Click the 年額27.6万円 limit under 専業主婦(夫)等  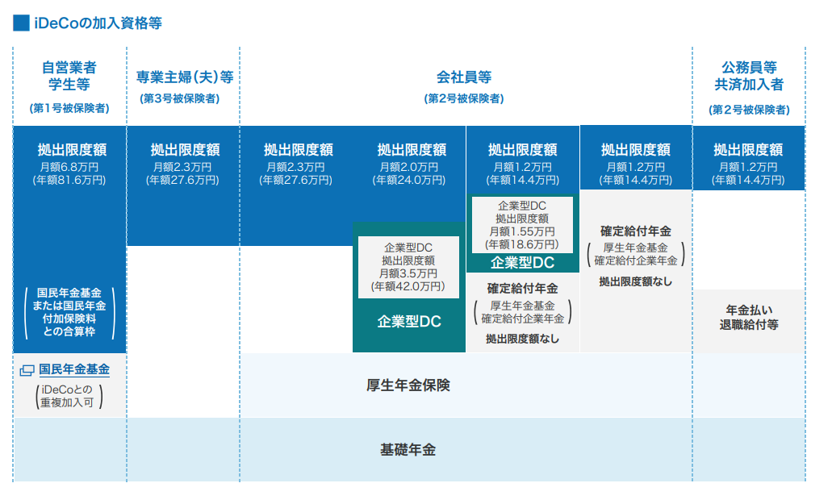182,181
